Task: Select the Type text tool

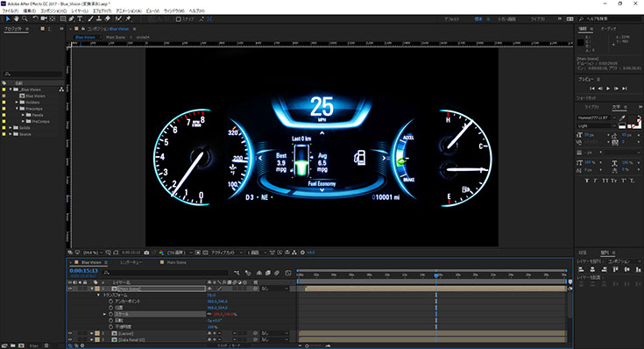Action: [x=80, y=19]
